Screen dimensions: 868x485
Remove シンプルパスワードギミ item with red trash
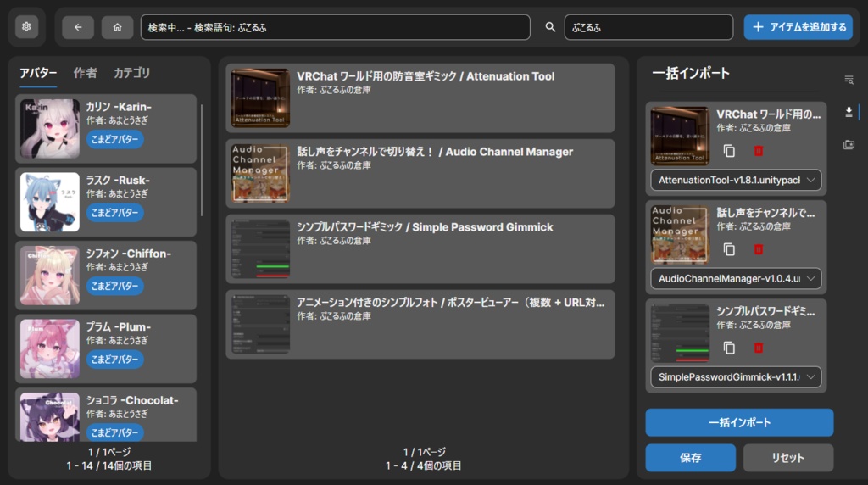pos(759,348)
